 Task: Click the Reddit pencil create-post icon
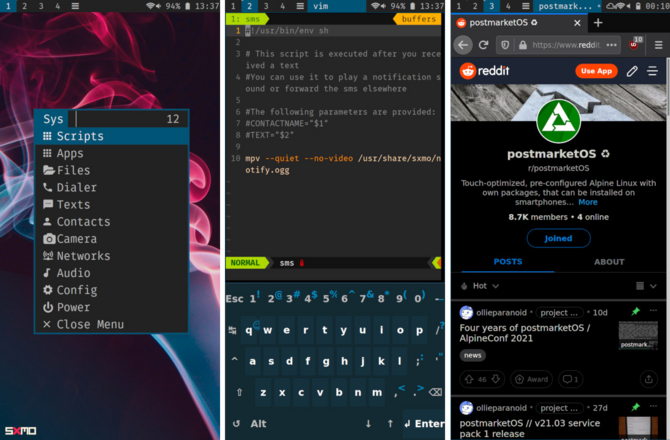click(632, 71)
